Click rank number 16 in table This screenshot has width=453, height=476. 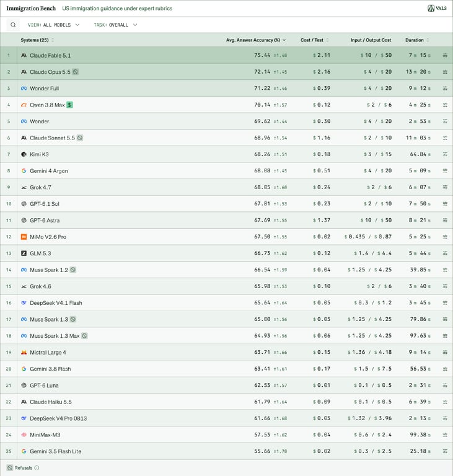(x=9, y=303)
